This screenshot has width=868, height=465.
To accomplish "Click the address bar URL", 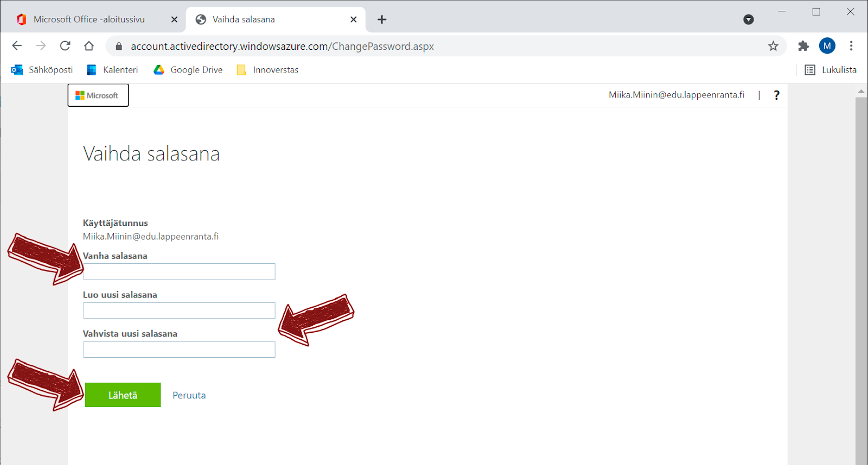I will tap(282, 47).
